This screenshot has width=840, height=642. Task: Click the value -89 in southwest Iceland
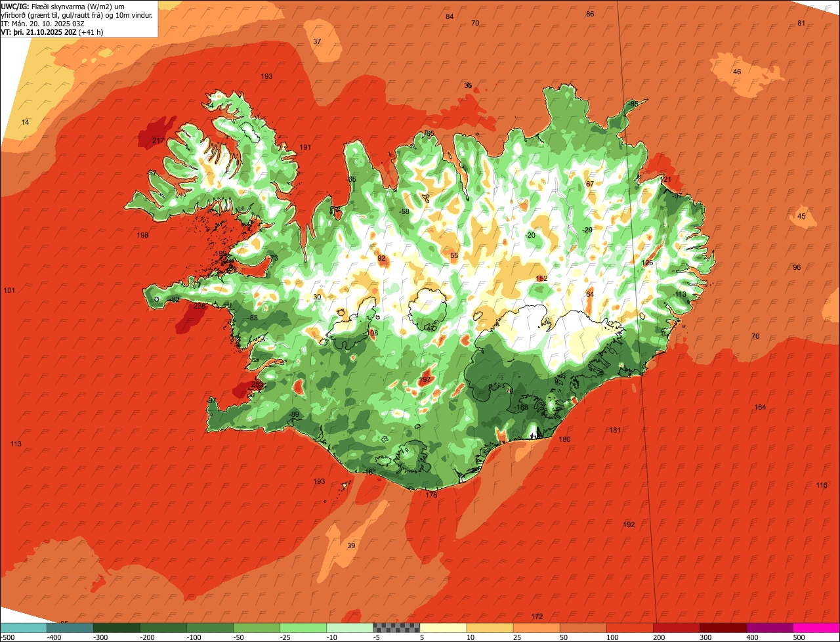[x=294, y=414]
